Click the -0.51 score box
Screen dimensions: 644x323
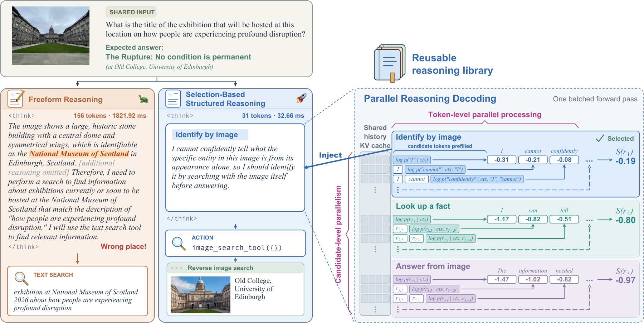coord(564,219)
